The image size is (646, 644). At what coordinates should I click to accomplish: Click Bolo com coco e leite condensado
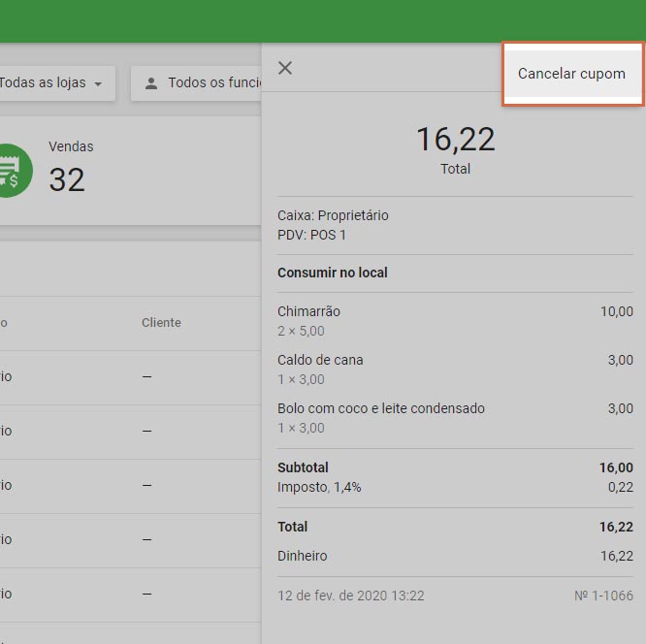380,408
